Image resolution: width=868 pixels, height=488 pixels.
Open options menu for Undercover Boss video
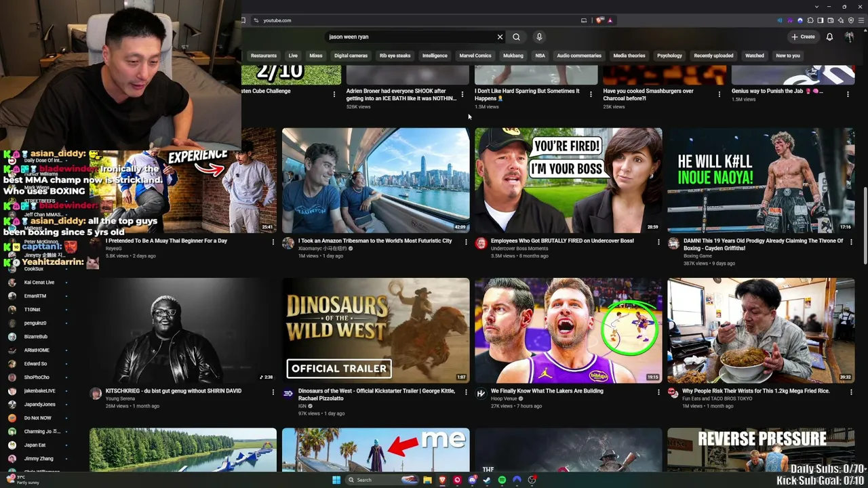pyautogui.click(x=658, y=242)
